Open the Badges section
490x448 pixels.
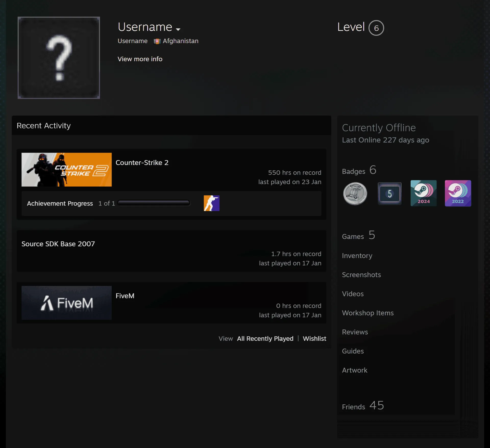coord(359,170)
